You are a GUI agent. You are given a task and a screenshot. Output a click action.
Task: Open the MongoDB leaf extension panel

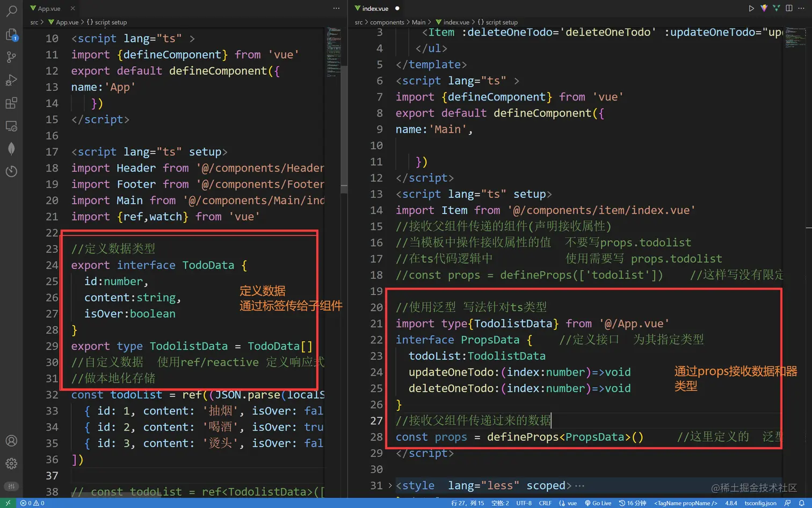(11, 149)
